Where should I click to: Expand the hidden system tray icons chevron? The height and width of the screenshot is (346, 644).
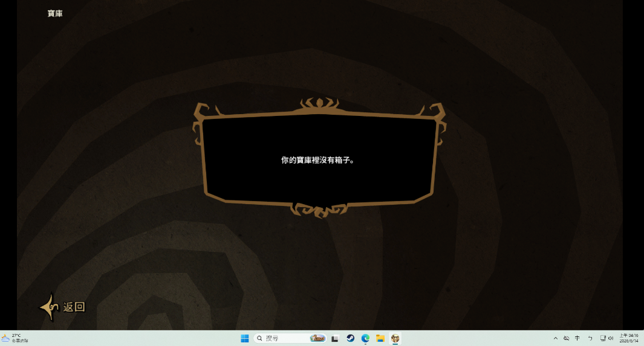point(556,338)
